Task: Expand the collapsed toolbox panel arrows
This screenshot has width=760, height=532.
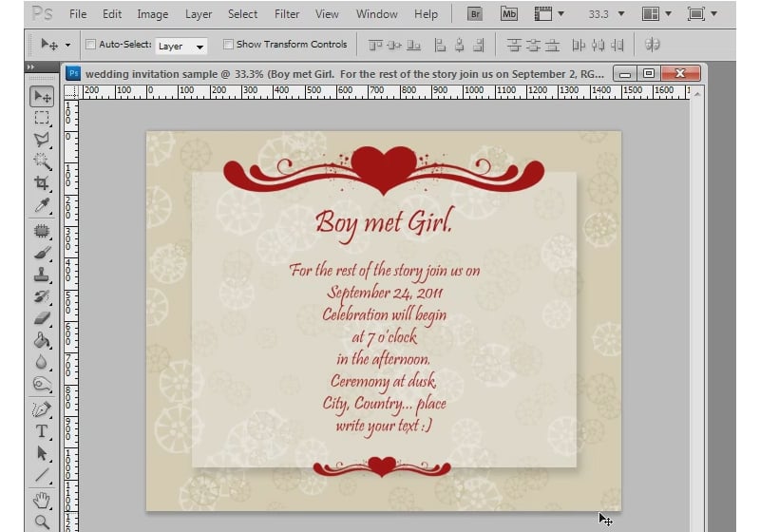Action: click(31, 66)
